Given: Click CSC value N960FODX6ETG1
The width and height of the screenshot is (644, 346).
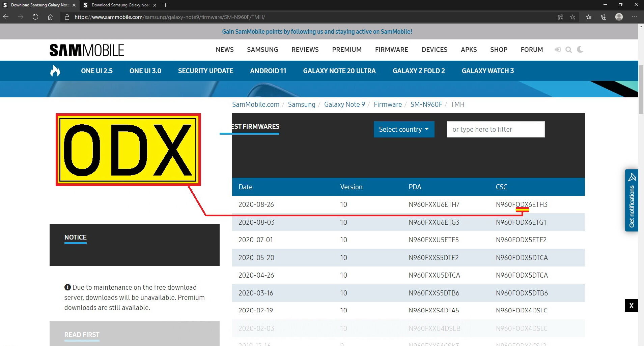Looking at the screenshot, I should pyautogui.click(x=521, y=222).
